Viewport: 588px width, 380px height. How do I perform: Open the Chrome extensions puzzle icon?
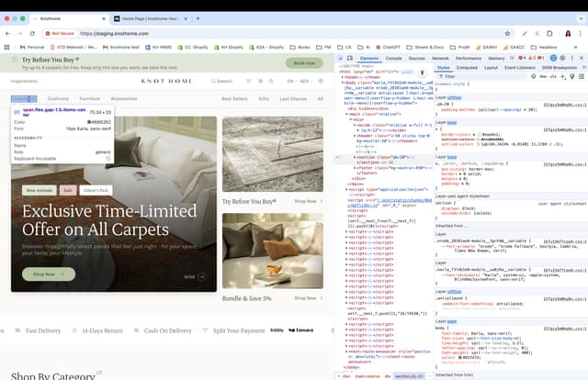click(x=549, y=33)
